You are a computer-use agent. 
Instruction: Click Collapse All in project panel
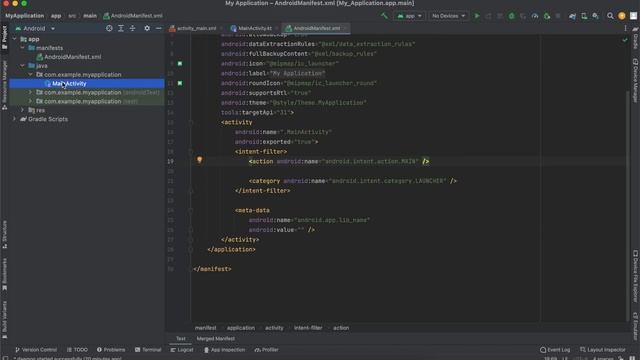[132, 28]
